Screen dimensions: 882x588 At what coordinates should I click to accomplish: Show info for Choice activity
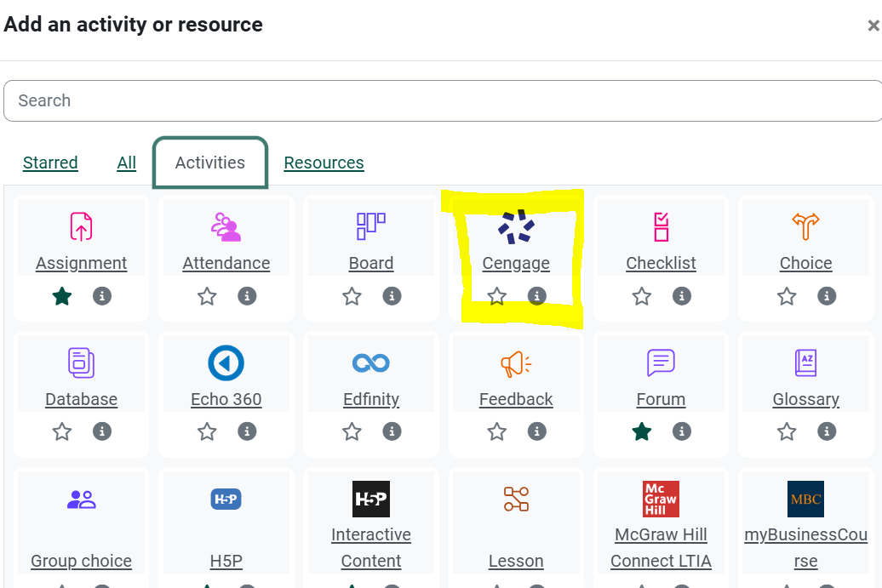coord(827,296)
